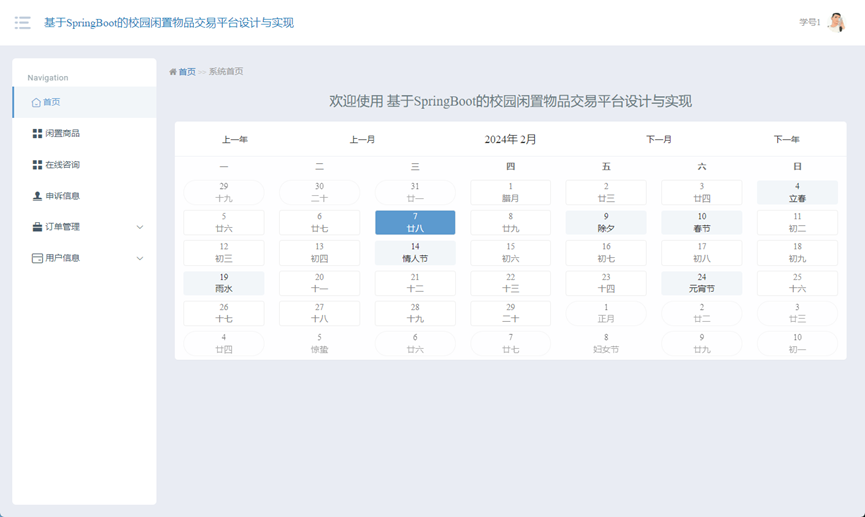Select February 6 廿七

319,222
